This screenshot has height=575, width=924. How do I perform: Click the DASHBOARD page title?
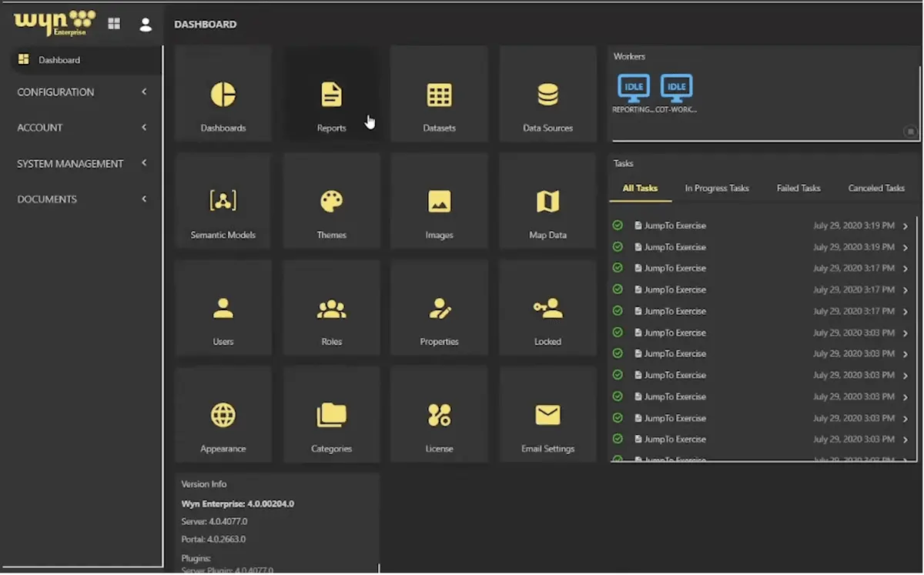tap(205, 25)
